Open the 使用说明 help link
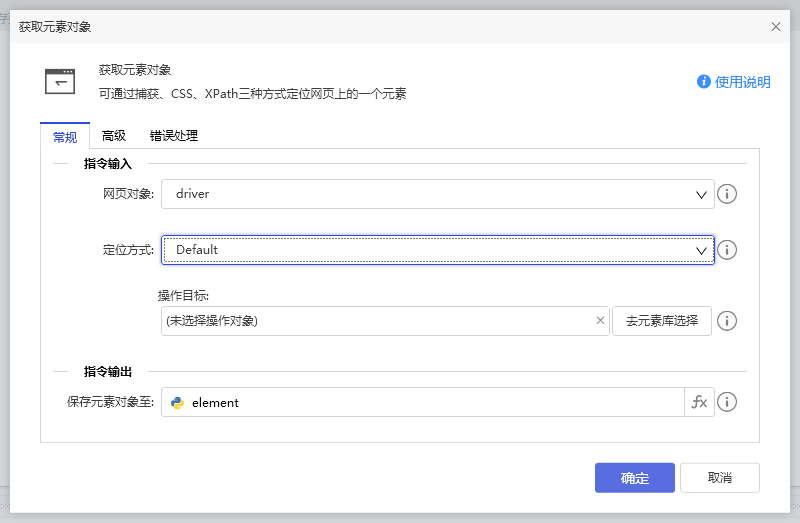 (734, 82)
